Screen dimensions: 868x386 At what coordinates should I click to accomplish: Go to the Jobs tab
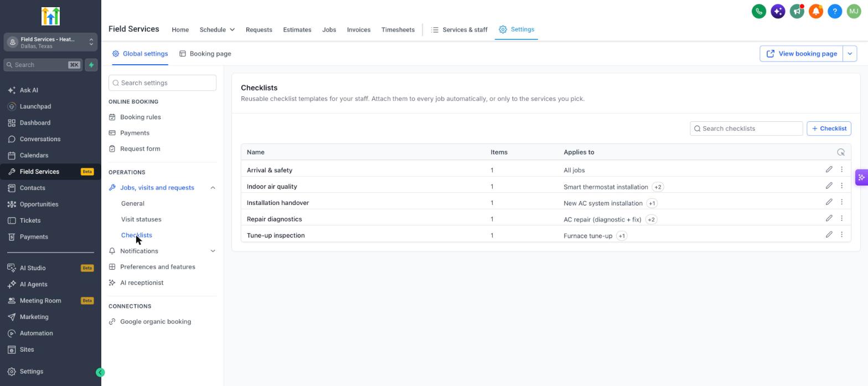click(329, 30)
